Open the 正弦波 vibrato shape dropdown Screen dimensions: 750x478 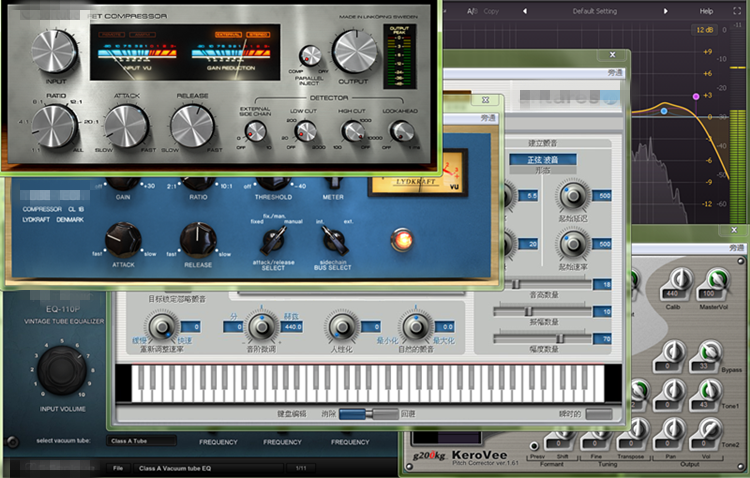pyautogui.click(x=543, y=159)
